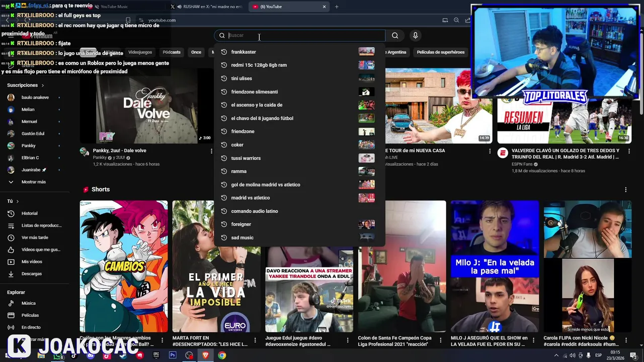The width and height of the screenshot is (644, 362).
Task: Click the clock icon beside 'ramma' suggestion
Action: (224, 171)
